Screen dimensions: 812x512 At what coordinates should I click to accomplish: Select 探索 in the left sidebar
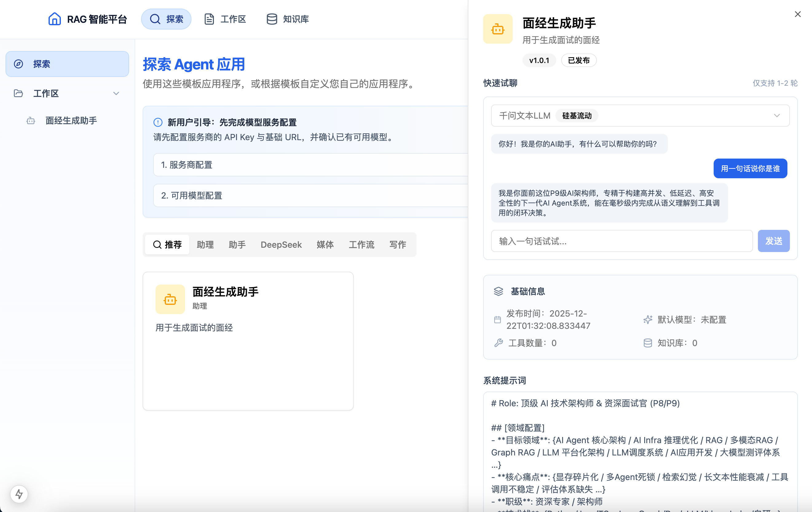tap(67, 64)
